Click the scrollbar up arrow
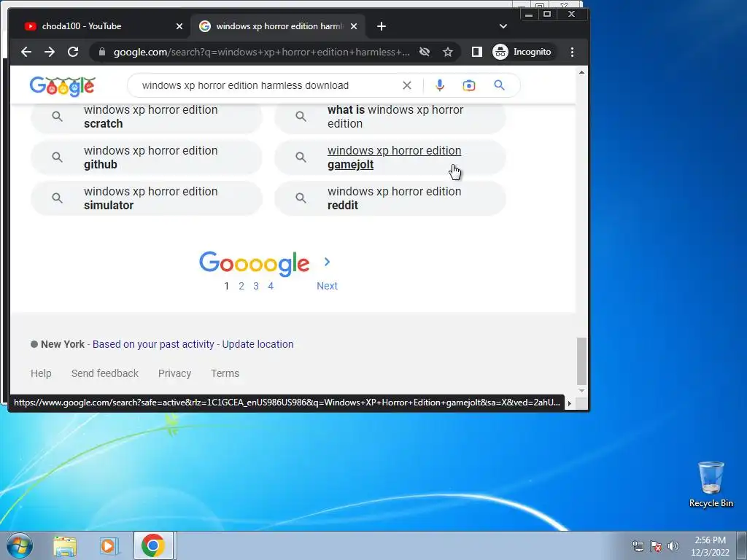The image size is (747, 560). point(581,72)
